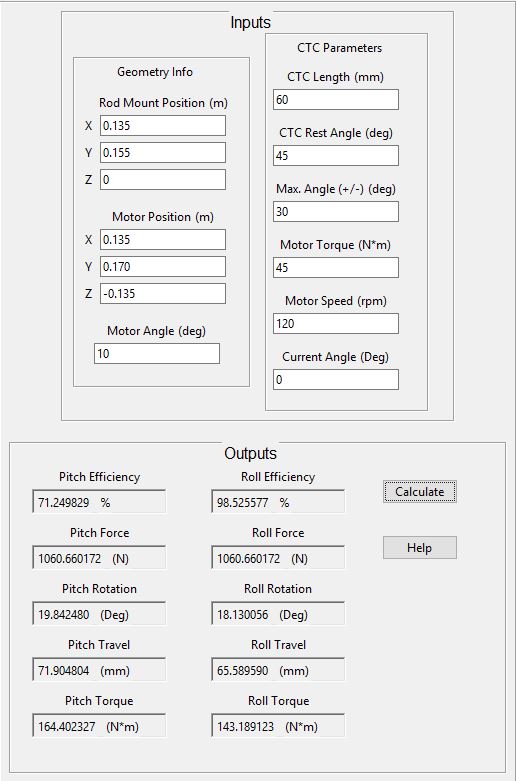The image size is (516, 781).
Task: Select the Roll Travel output value
Action: pyautogui.click(x=278, y=670)
